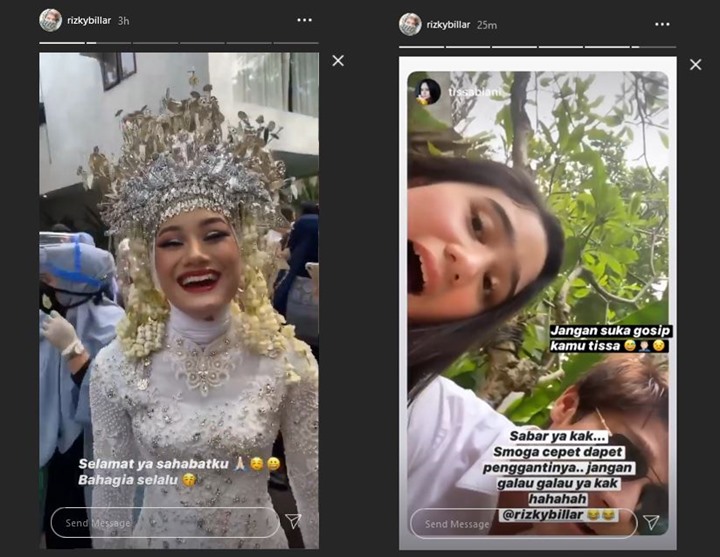Click the 'Selamat ya sahabatku' caption text

[153, 464]
